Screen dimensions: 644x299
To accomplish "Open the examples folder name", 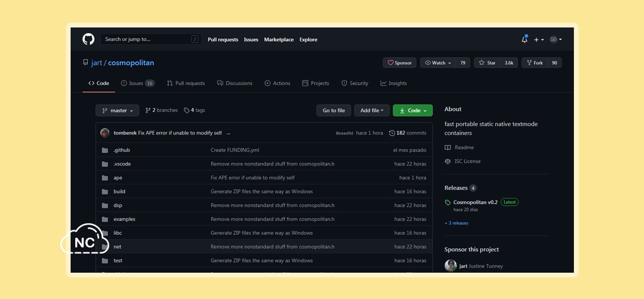I will point(125,219).
